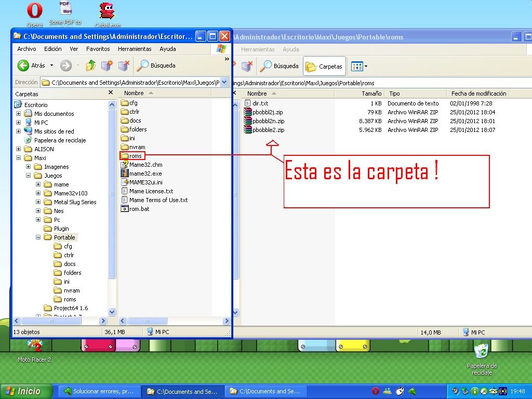Screen dimensions: 532x399
Task: Select Mame32.chm help file
Action: tap(141, 165)
